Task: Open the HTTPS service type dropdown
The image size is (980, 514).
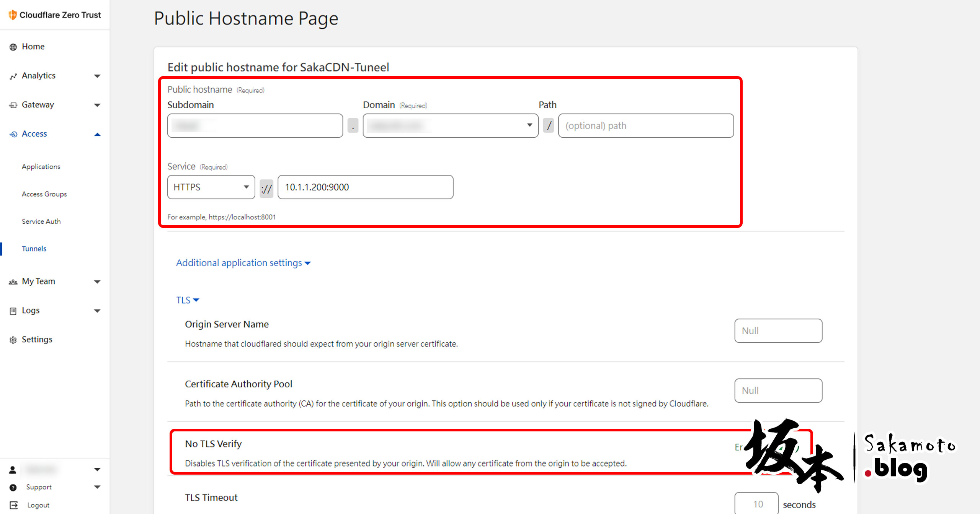Action: tap(211, 187)
